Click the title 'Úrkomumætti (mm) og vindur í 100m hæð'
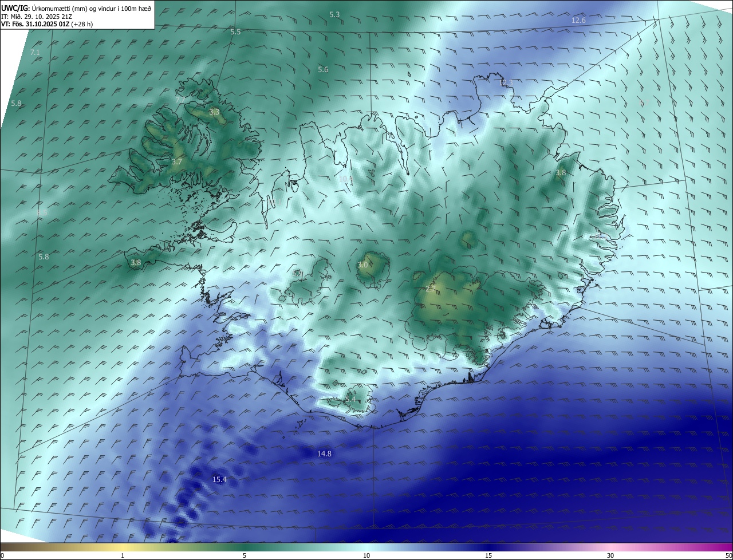Viewport: 733px width, 560px height. tap(92, 8)
